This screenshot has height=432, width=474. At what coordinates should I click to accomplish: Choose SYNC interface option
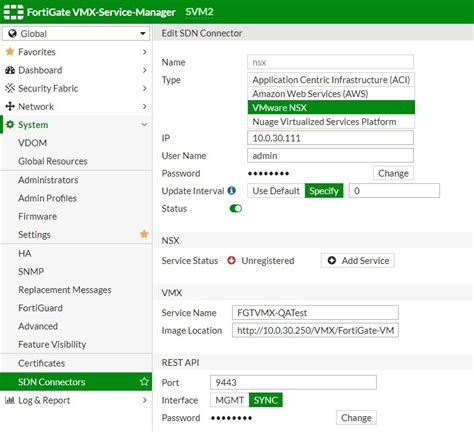[x=266, y=400]
